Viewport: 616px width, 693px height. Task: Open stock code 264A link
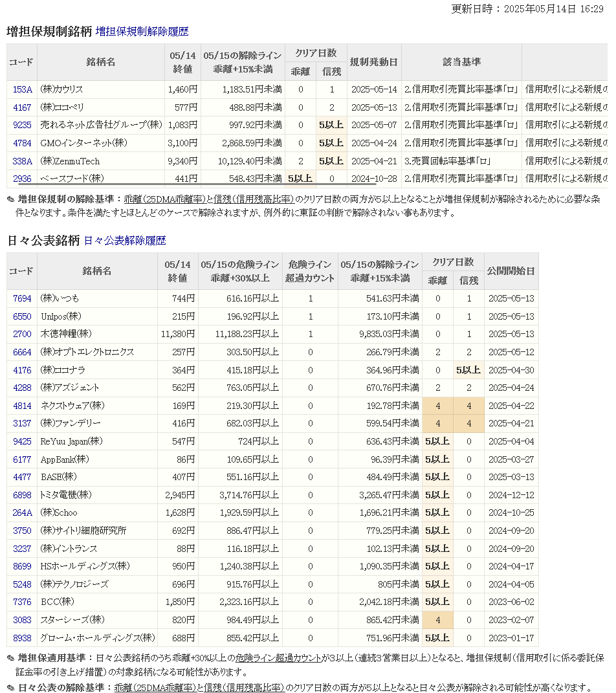click(22, 512)
